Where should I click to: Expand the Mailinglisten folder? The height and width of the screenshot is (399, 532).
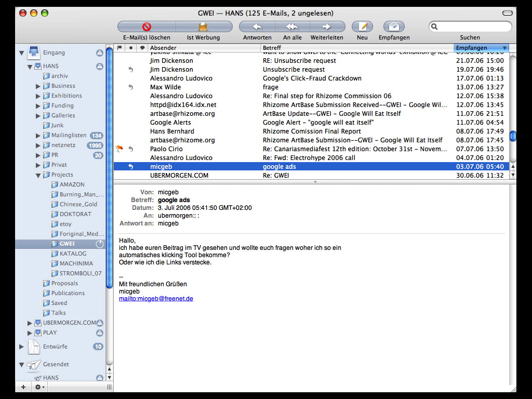(38, 136)
